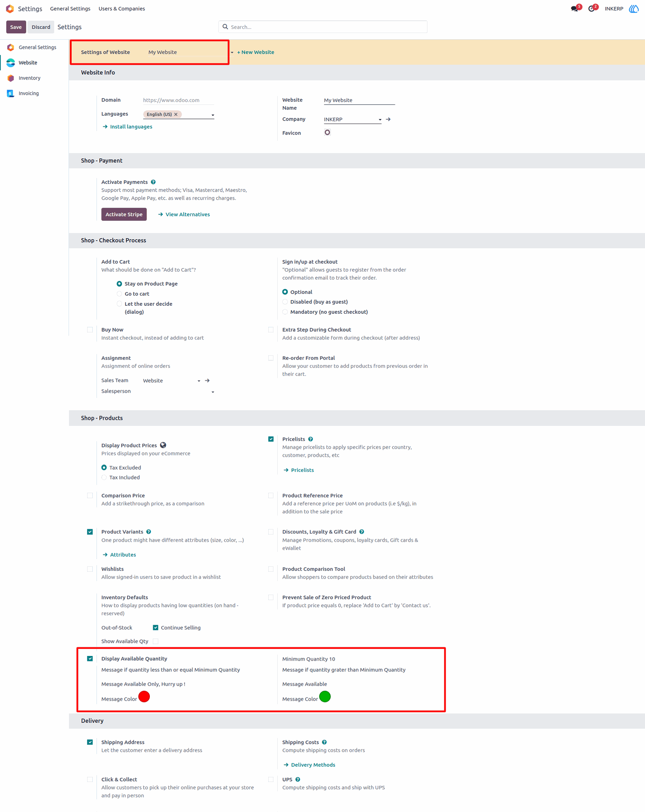The image size is (645, 812).
Task: Expand the Salesperson dropdown
Action: point(213,392)
